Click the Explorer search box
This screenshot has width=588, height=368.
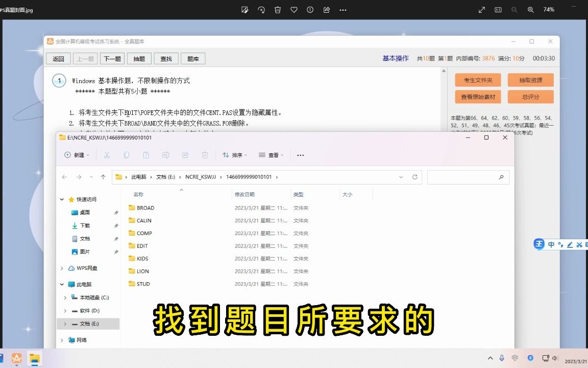(x=467, y=177)
